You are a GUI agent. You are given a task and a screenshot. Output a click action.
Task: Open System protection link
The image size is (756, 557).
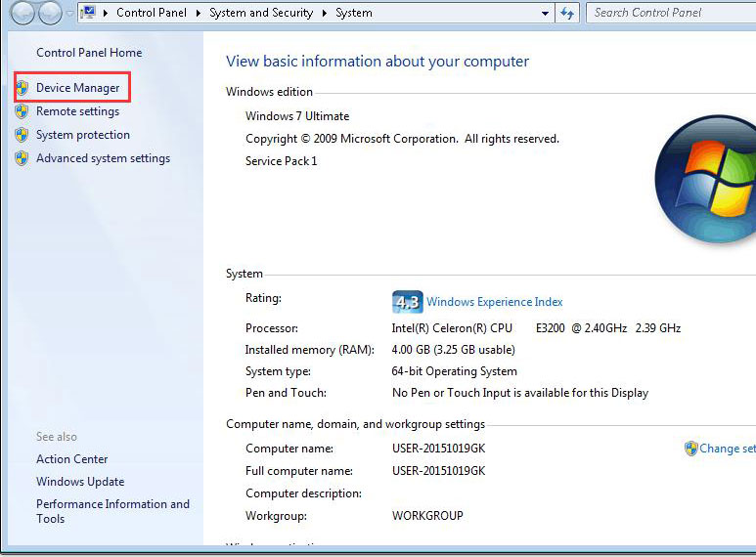tap(83, 135)
